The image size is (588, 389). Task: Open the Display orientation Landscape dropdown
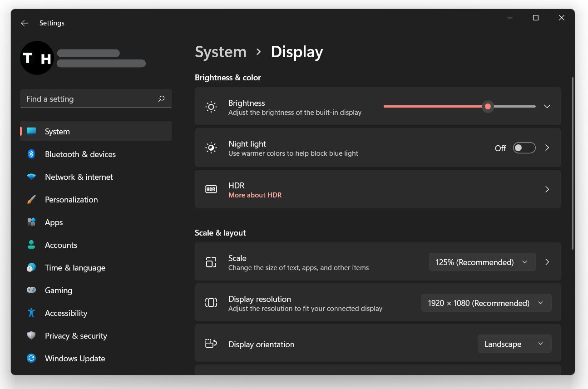(x=514, y=344)
